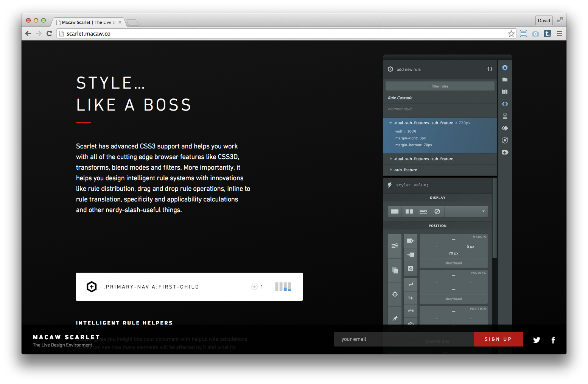Open the folder icon in the panel sidebar

click(505, 80)
